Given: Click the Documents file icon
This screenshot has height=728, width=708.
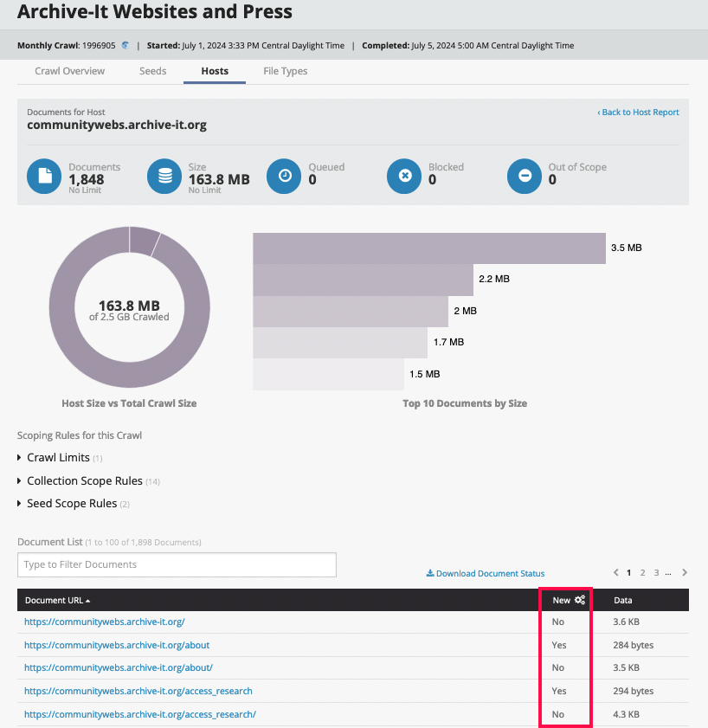Looking at the screenshot, I should (43, 177).
